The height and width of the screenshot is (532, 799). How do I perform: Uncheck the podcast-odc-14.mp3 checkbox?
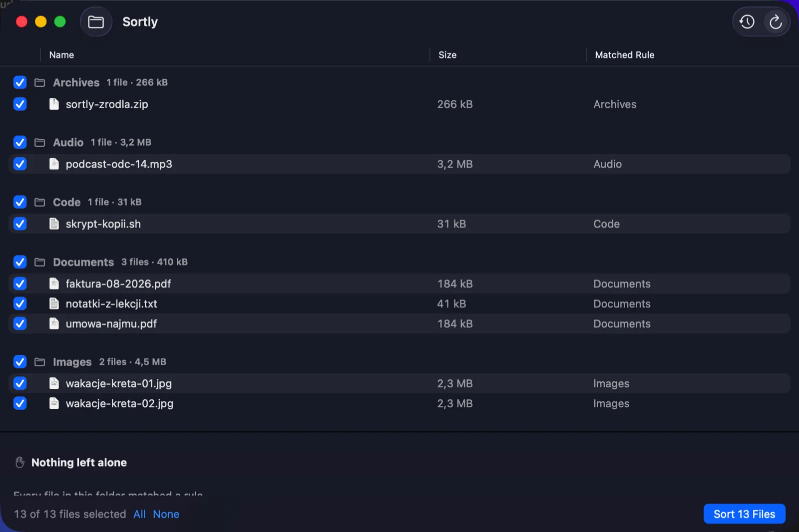(20, 164)
